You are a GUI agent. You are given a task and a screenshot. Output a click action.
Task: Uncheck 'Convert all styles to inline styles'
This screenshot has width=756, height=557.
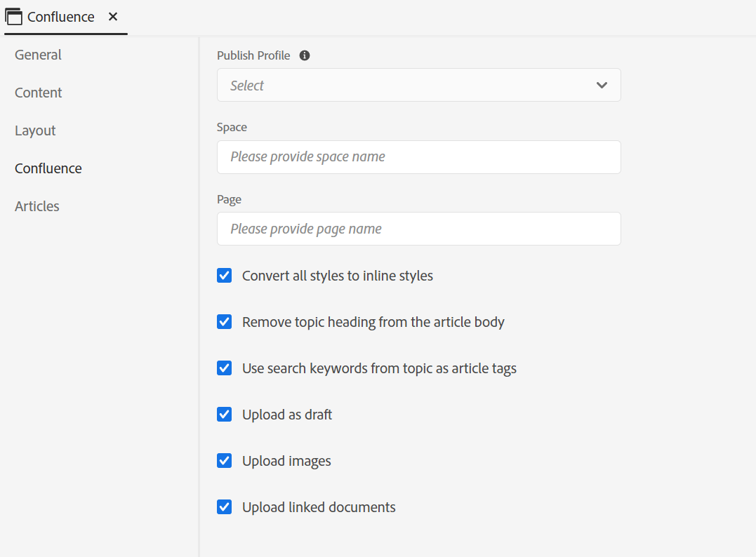pyautogui.click(x=224, y=275)
